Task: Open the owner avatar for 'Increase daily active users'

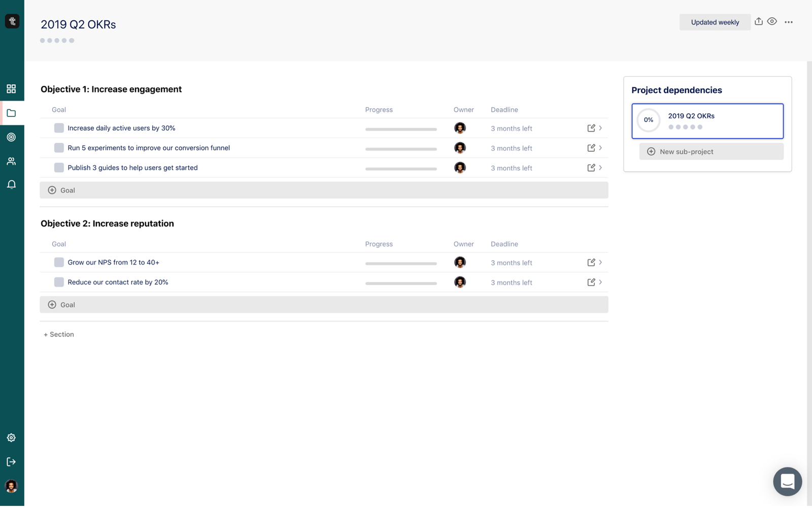Action: [460, 128]
